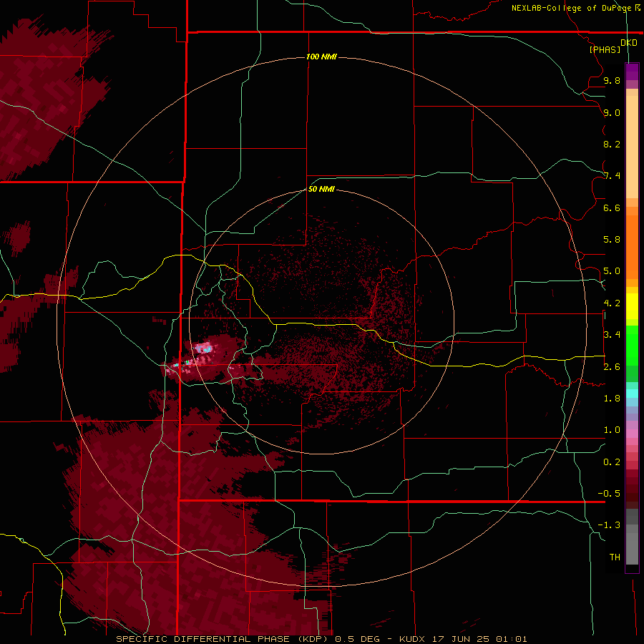Click the [PHAS] legend label
The width and height of the screenshot is (644, 644).
tap(605, 50)
